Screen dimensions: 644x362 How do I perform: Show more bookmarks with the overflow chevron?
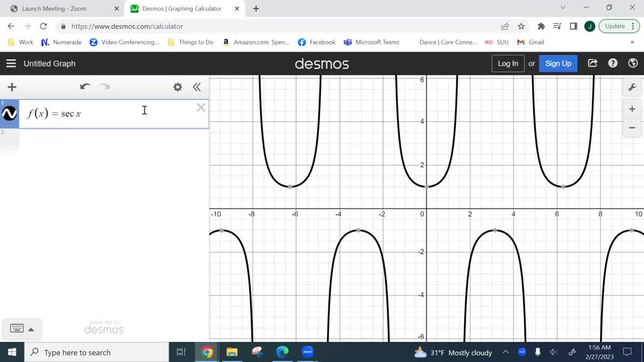click(632, 42)
